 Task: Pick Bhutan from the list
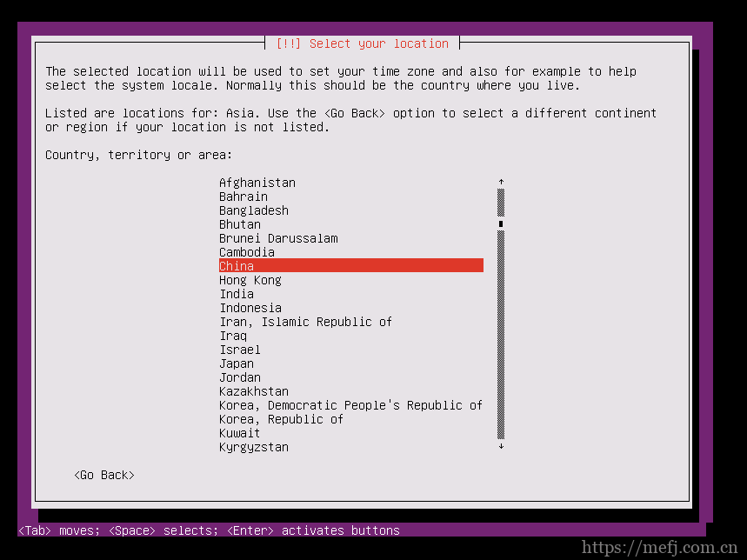click(240, 224)
